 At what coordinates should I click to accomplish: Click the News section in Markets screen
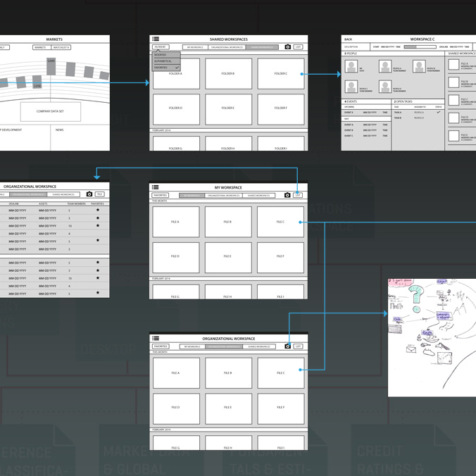tap(80, 137)
